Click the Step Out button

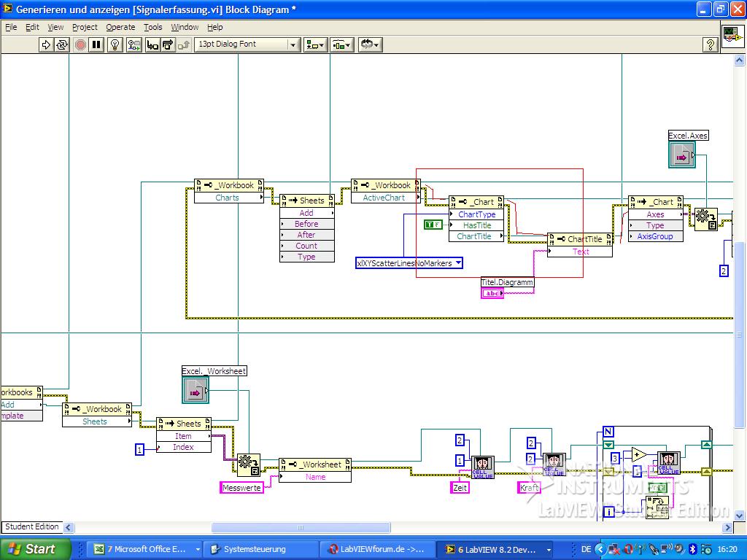pos(183,44)
